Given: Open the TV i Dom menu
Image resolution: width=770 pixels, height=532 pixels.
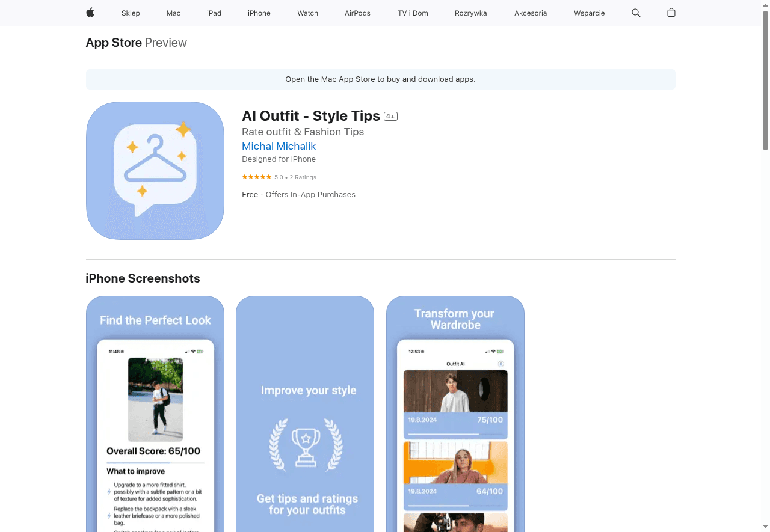Looking at the screenshot, I should (x=413, y=13).
